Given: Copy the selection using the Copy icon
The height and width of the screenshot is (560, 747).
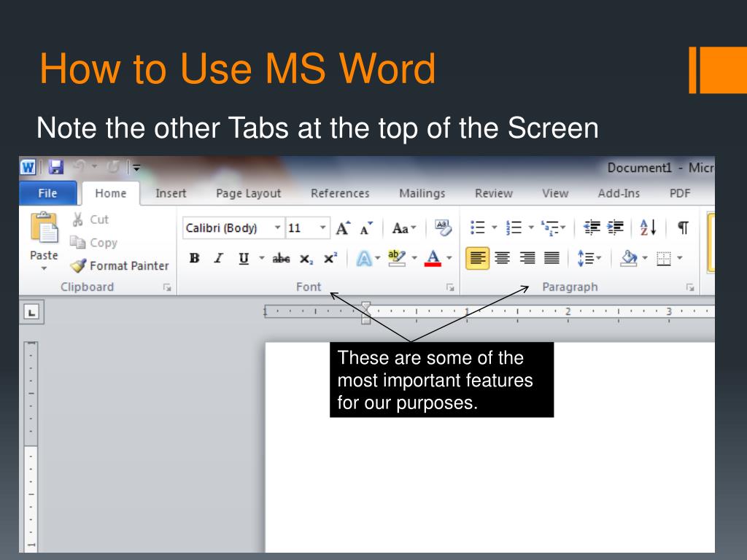Looking at the screenshot, I should 77,242.
